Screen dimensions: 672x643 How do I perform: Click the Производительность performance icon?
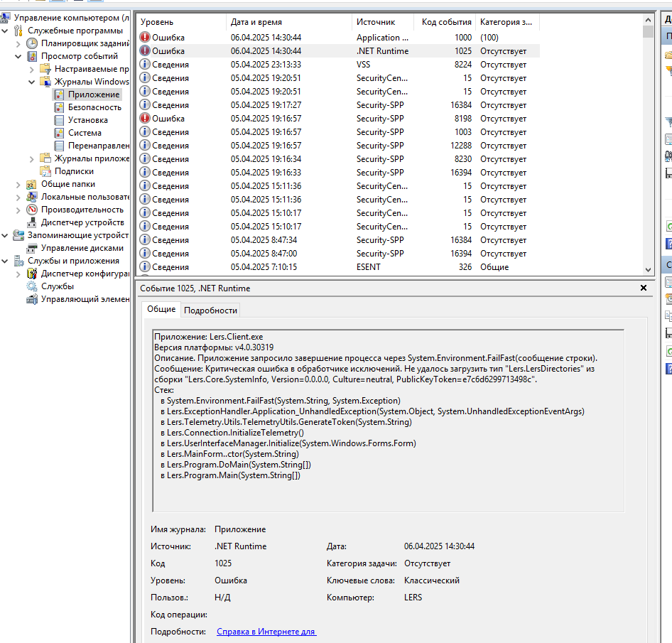coord(32,210)
